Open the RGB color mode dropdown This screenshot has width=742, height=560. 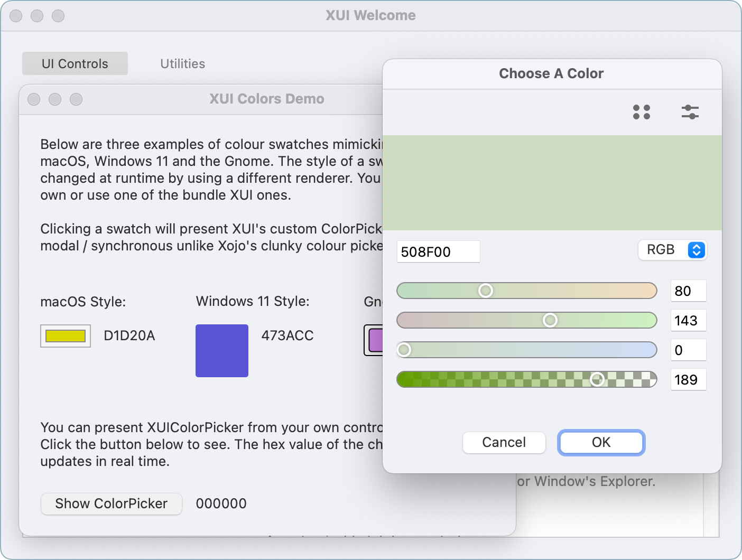point(672,250)
